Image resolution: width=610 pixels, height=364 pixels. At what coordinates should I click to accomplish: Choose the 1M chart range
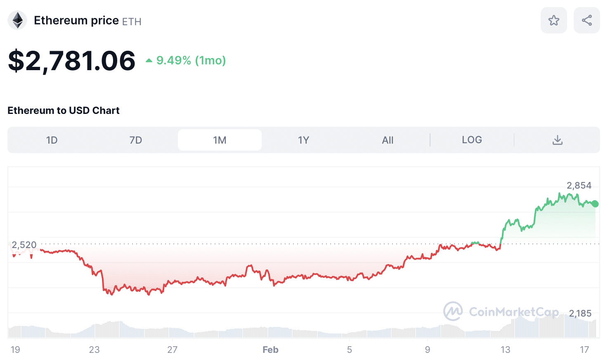tap(220, 140)
